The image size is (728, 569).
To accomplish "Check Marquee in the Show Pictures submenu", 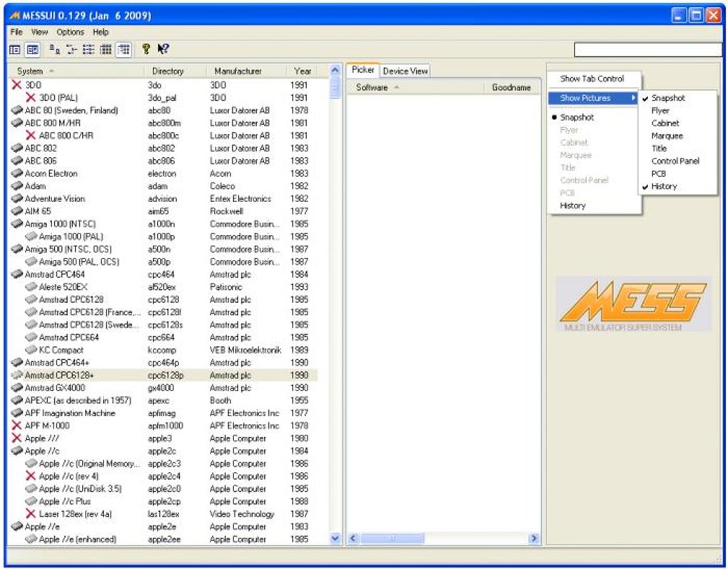I will (678, 136).
